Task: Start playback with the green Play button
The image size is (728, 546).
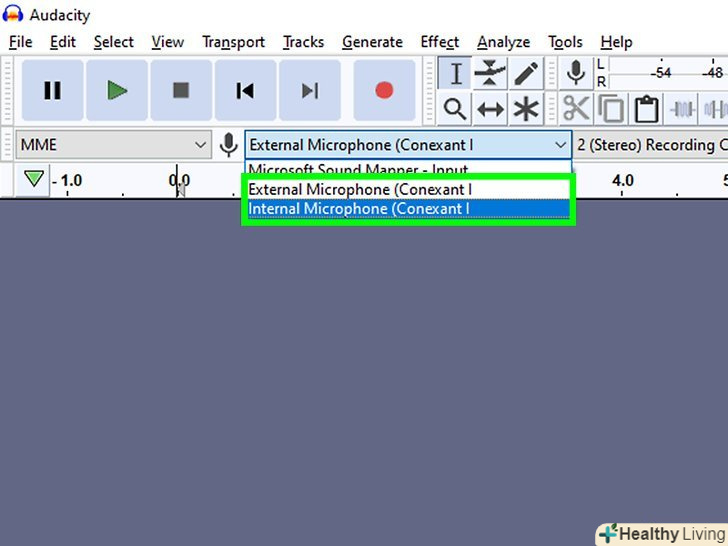Action: point(117,90)
